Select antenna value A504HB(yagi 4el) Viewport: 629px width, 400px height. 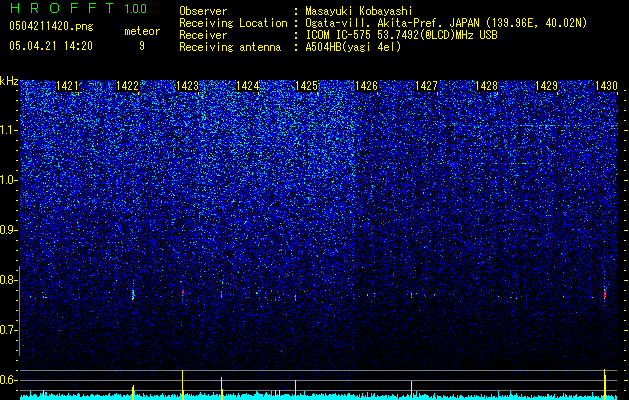point(353,47)
